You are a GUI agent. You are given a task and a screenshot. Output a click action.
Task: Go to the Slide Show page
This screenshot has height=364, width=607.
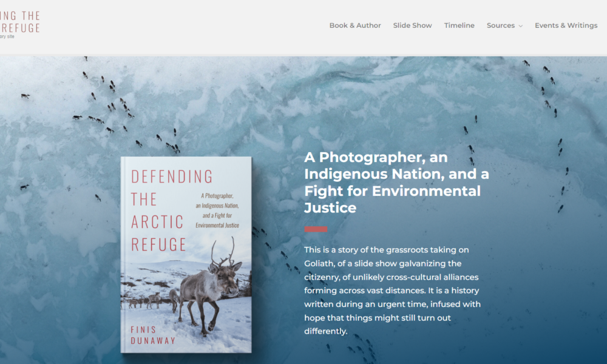412,25
